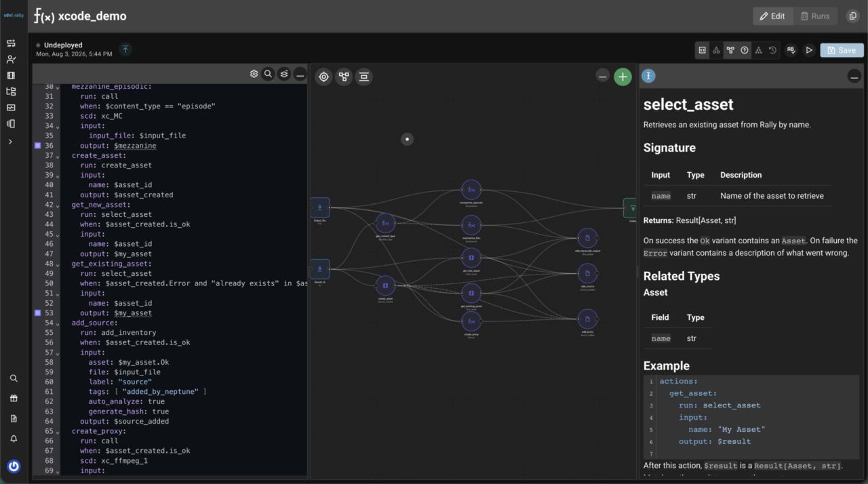868x484 pixels.
Task: Toggle the tree hierarchy panel view
Action: [758, 50]
